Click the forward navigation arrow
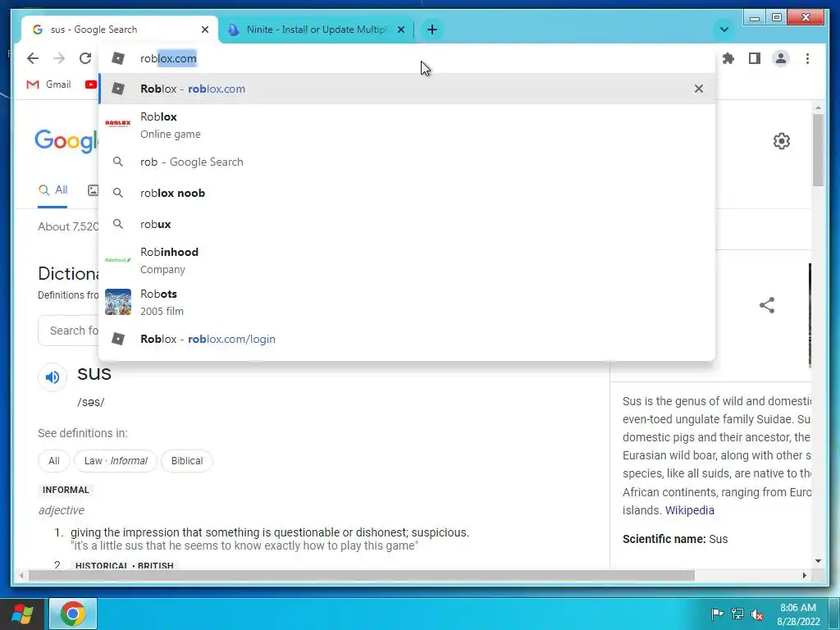This screenshot has height=630, width=840. [59, 58]
